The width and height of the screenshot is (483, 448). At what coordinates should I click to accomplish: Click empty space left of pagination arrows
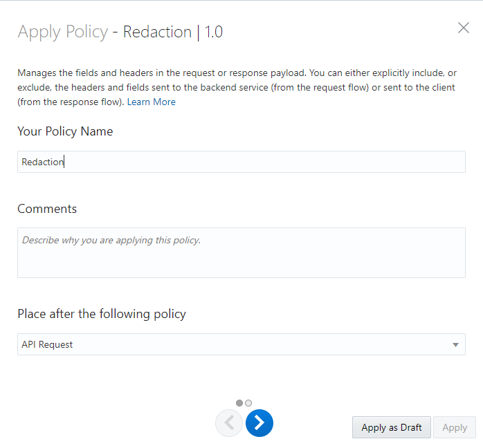tap(111, 423)
